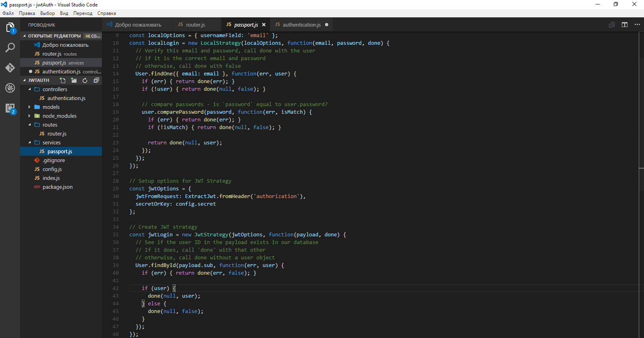Select authentication.js in open editors list
The image size is (644, 338).
pos(61,71)
